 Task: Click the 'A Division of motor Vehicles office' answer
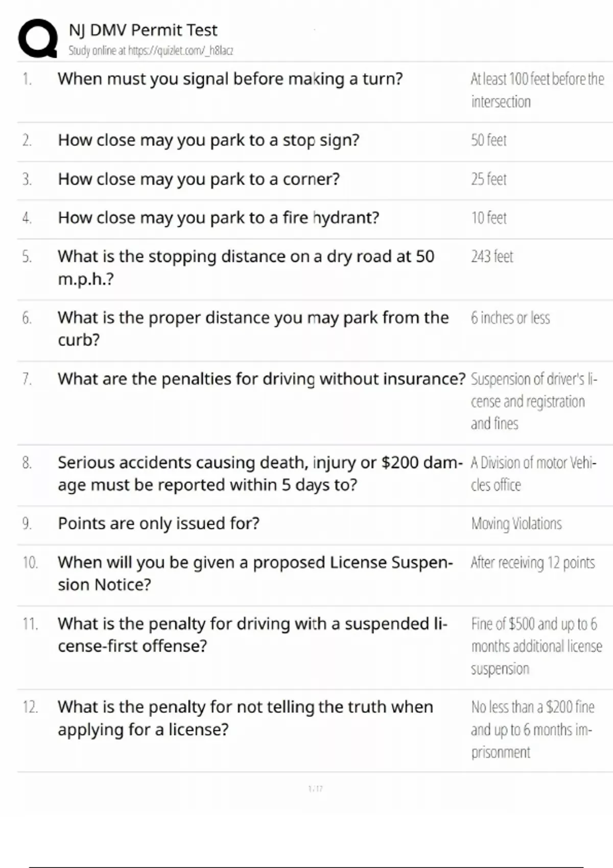533,473
